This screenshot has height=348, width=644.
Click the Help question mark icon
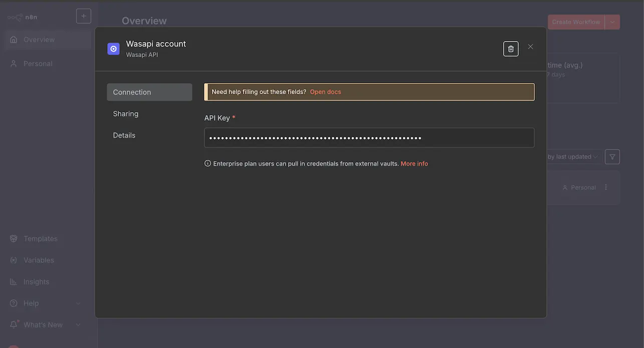(x=14, y=303)
